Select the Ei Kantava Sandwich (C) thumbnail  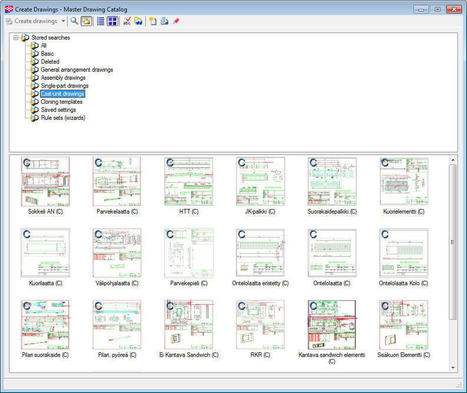tap(189, 325)
